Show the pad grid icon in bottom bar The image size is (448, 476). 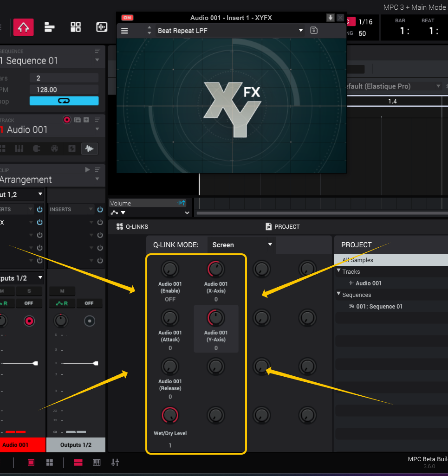coord(50,463)
